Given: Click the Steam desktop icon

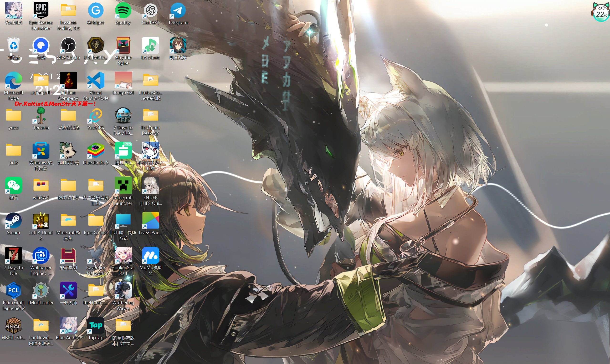Looking at the screenshot, I should point(14,221).
